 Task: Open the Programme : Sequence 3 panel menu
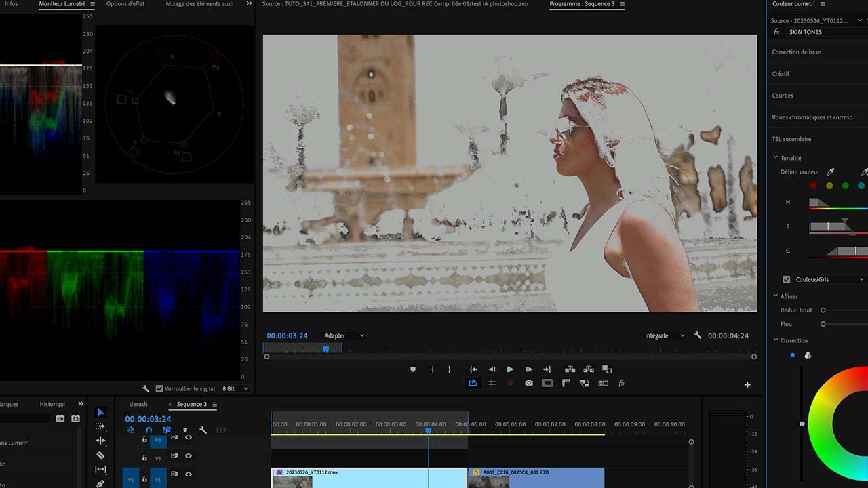[623, 4]
